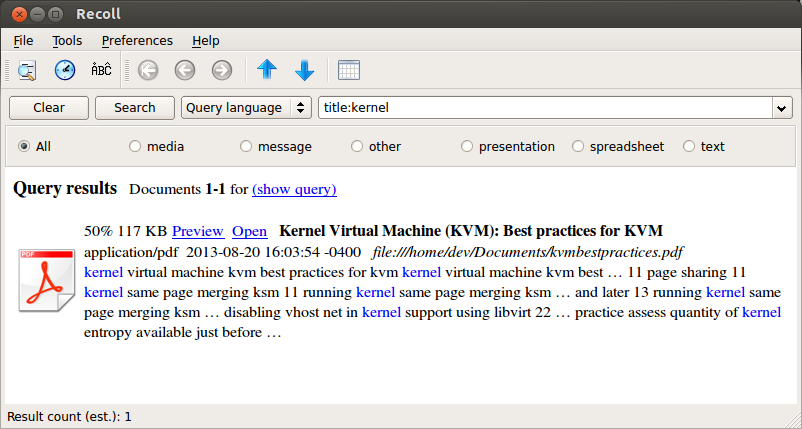Click the result title Kernel Virtual Machine
This screenshot has height=429, width=802.
471,231
